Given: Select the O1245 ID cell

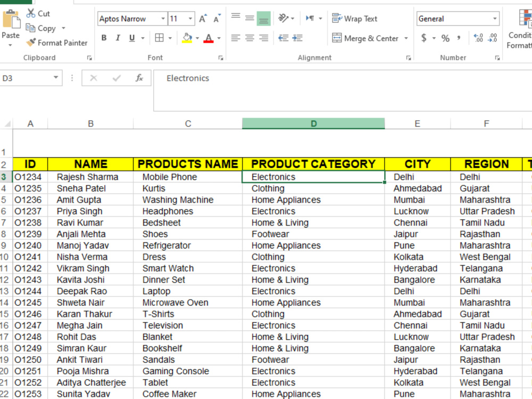Looking at the screenshot, I should 30,303.
